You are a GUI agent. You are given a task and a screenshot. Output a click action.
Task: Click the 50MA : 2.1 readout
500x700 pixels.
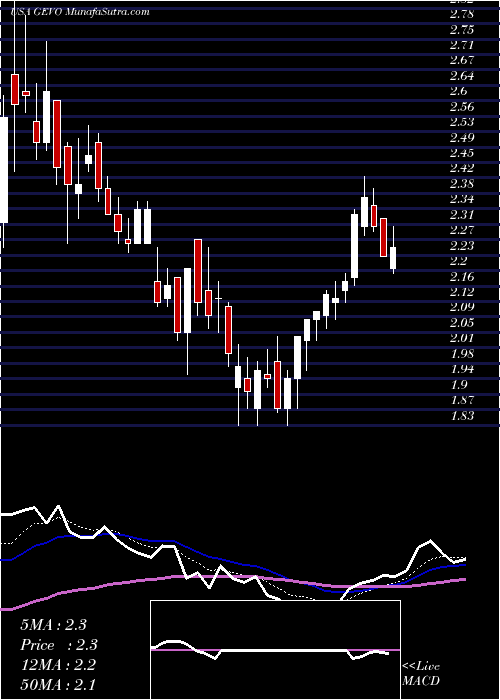(x=58, y=685)
